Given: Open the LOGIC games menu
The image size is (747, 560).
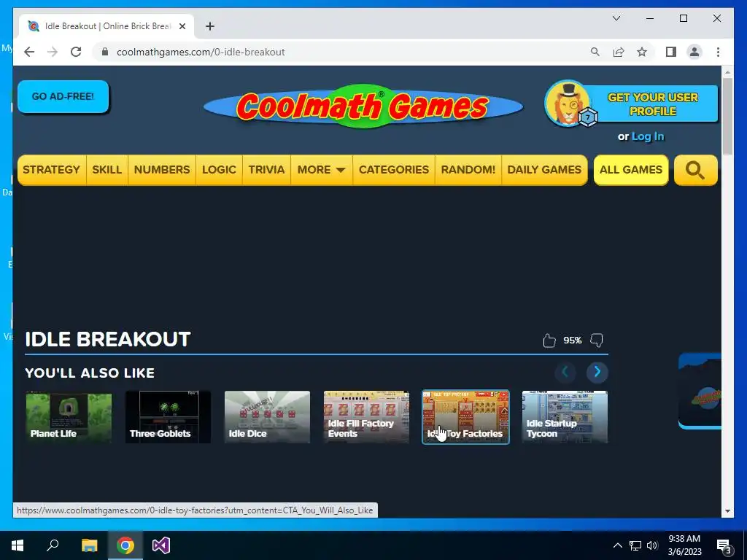Looking at the screenshot, I should pyautogui.click(x=219, y=170).
